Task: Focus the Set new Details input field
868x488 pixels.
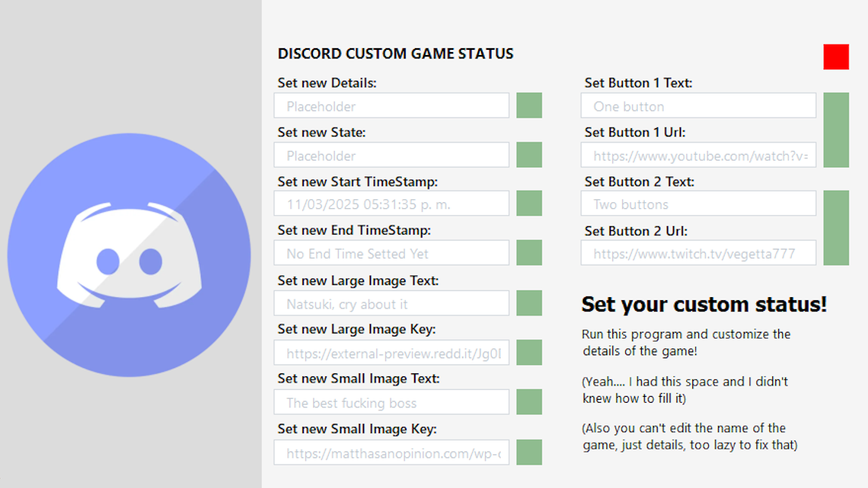Action: click(x=391, y=106)
